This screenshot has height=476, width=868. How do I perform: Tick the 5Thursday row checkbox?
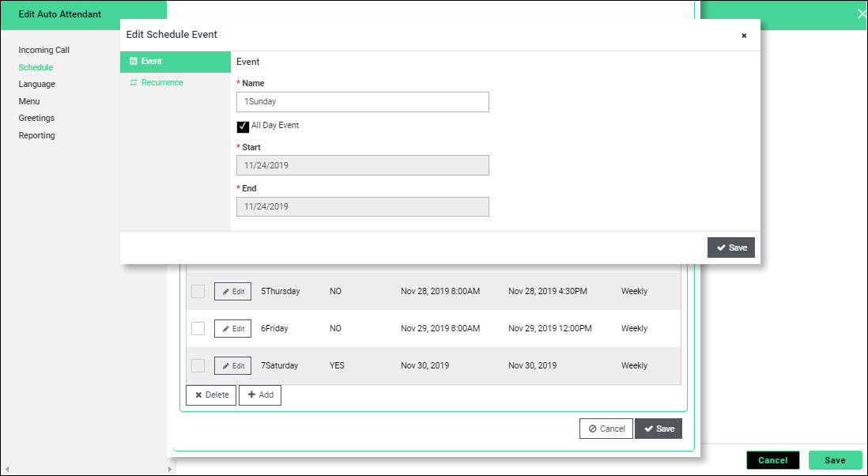198,292
